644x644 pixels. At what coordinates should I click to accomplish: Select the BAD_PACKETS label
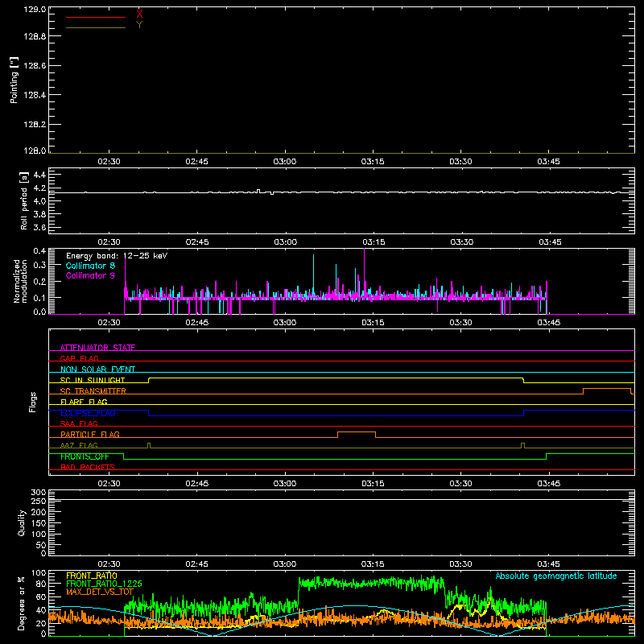[x=88, y=467]
